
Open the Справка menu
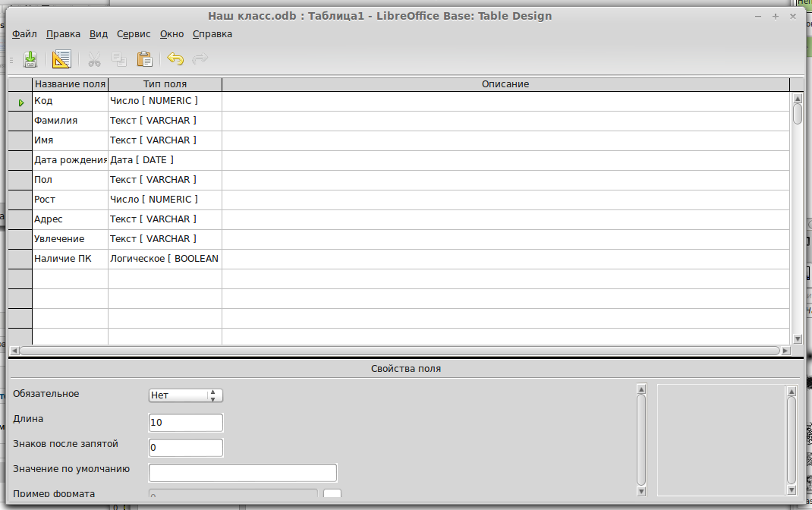(x=212, y=34)
